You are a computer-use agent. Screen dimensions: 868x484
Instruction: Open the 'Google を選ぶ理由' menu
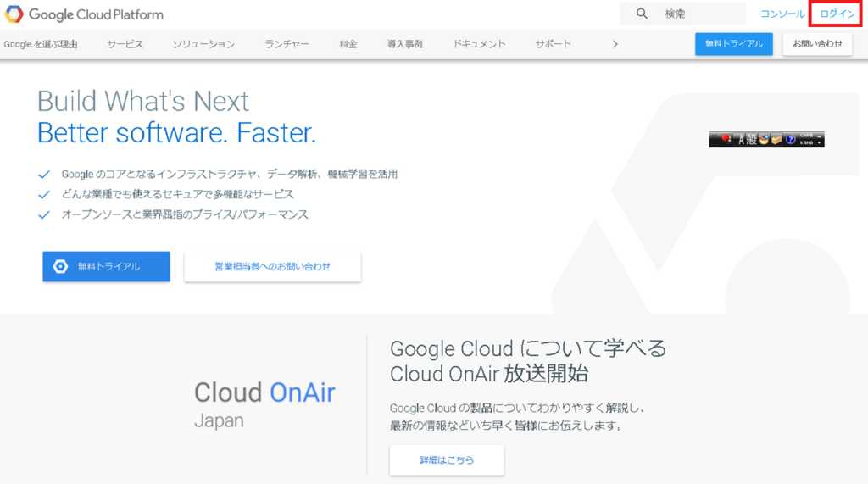(41, 44)
